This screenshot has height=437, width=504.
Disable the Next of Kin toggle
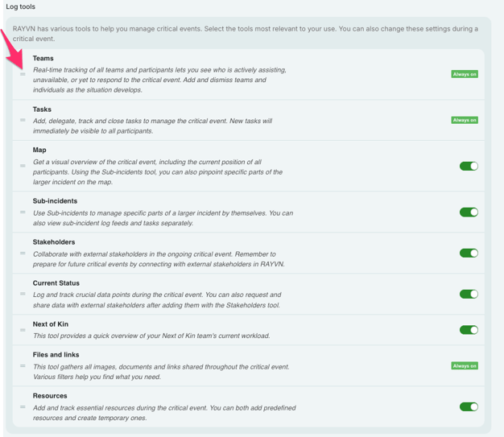(469, 330)
